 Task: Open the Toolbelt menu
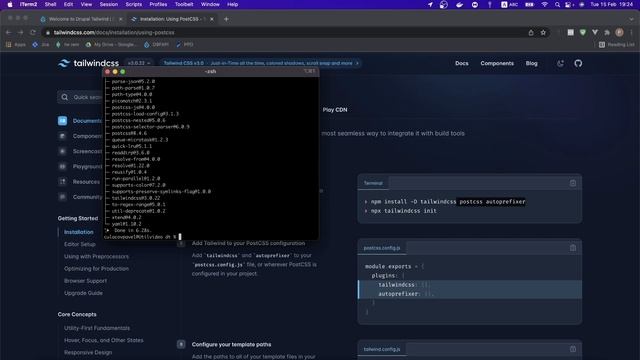pyautogui.click(x=184, y=4)
